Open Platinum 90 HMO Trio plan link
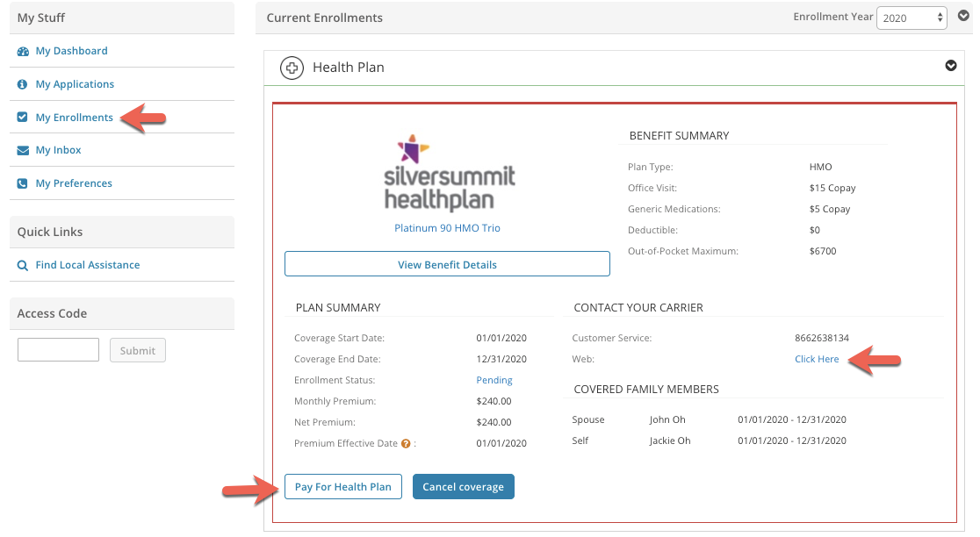 (x=448, y=228)
